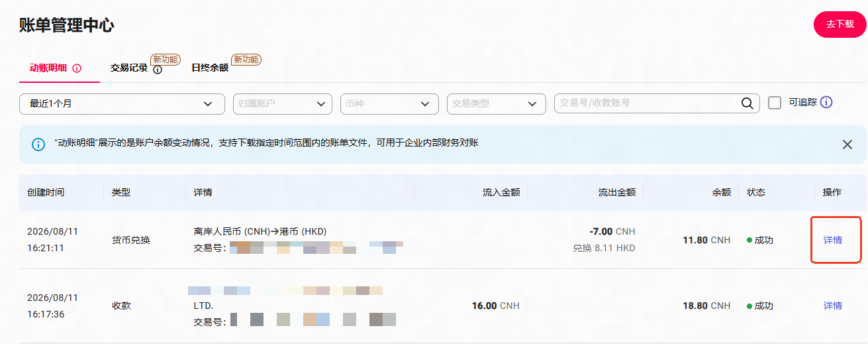This screenshot has height=344, width=868.
Task: Close the blue info banner
Action: point(847,144)
